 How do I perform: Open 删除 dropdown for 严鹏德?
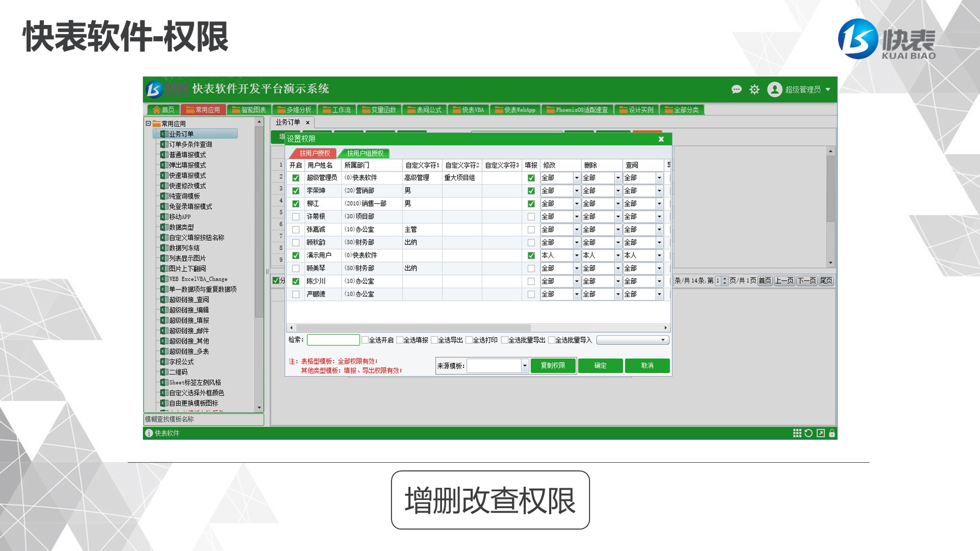point(618,294)
